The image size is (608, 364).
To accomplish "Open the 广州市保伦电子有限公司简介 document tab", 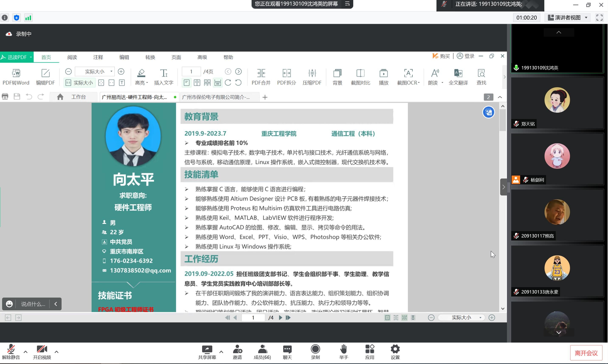I will point(216,97).
